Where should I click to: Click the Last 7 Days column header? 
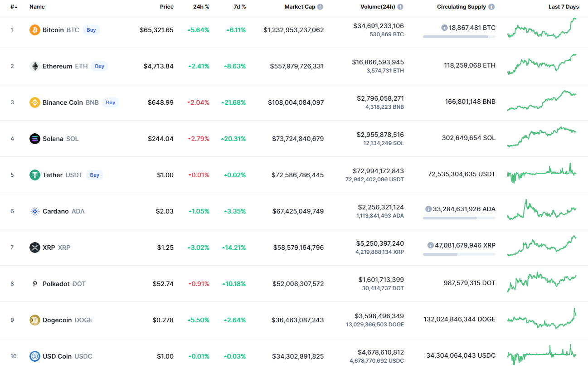tap(564, 7)
